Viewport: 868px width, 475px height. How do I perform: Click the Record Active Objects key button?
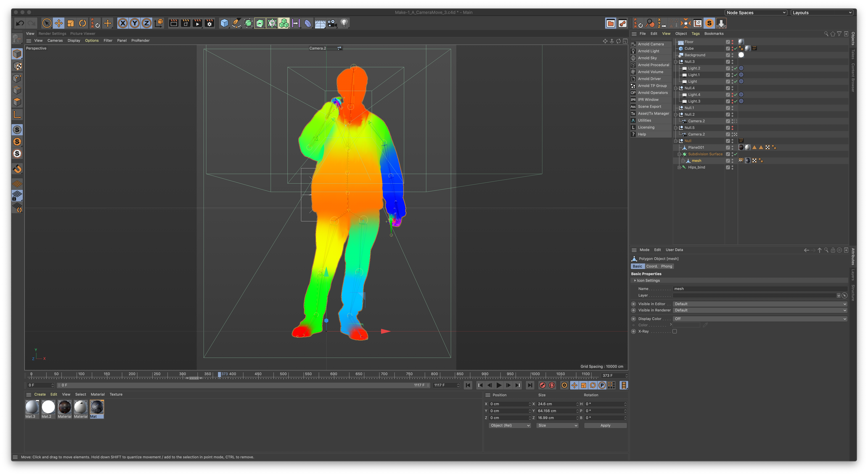542,385
